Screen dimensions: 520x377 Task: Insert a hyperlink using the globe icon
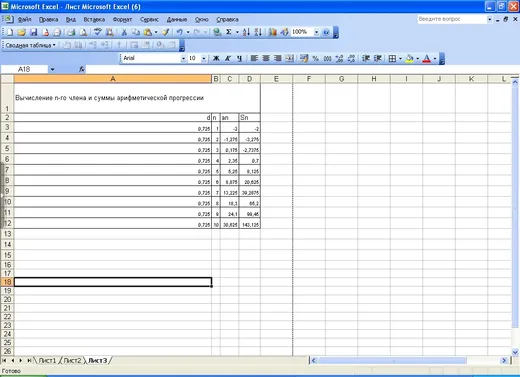pyautogui.click(x=217, y=32)
